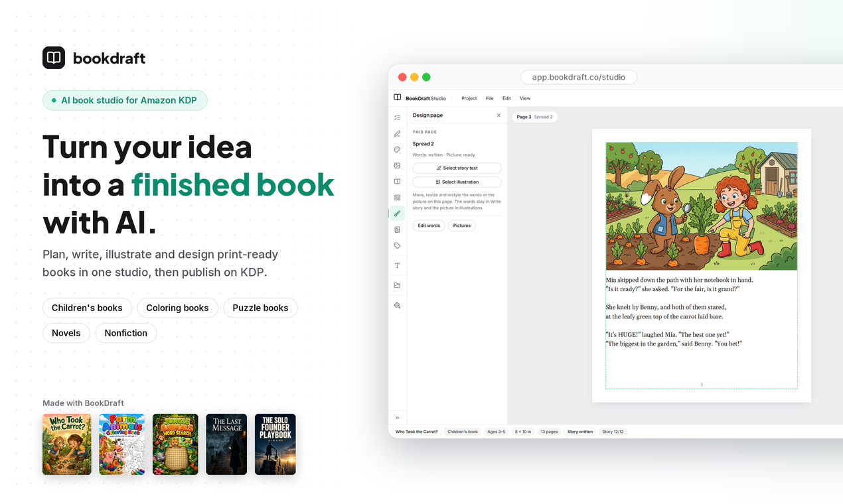Open the View menu

pos(525,98)
